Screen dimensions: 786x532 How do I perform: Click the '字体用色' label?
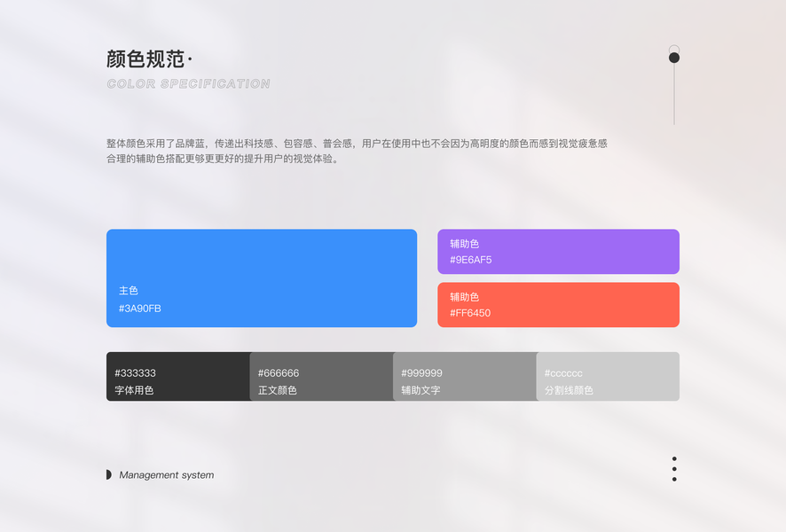click(x=134, y=390)
